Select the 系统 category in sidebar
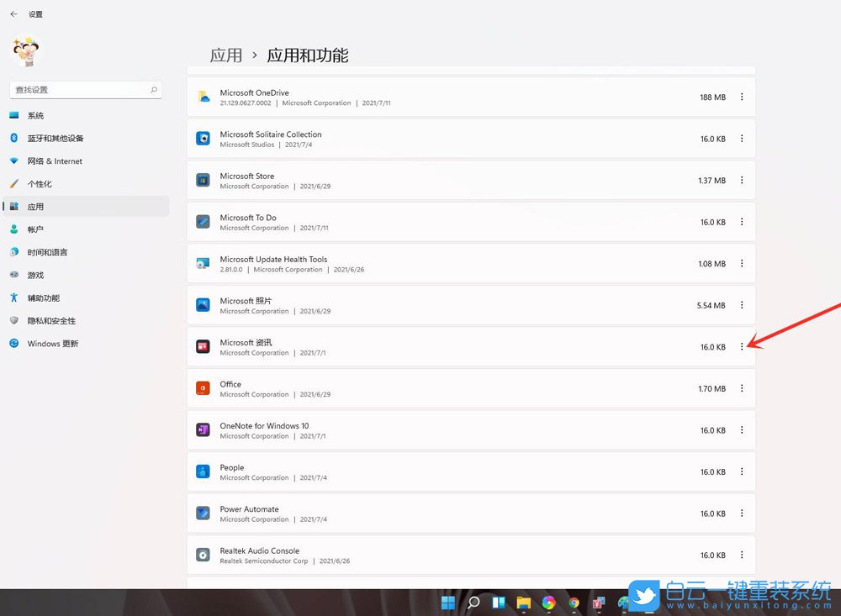The image size is (841, 616). tap(34, 115)
